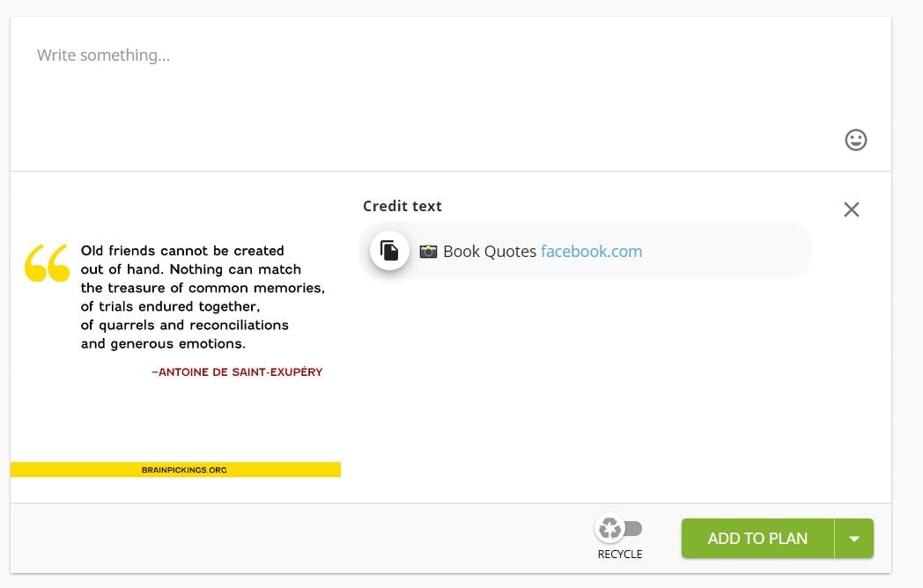Screen dimensions: 923x588
Task: Click the yellow BRAINPICKINGS.ORG banner
Action: coord(175,470)
